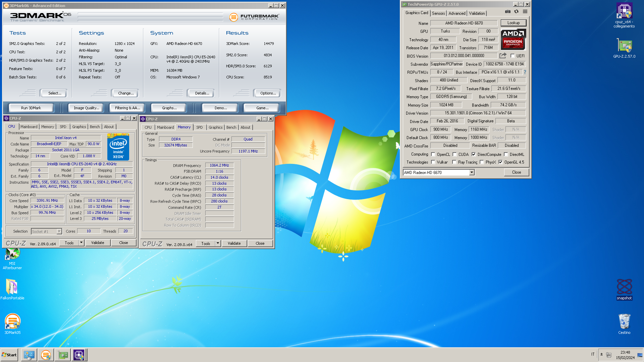Click Validate in the left CPU-Z window
The image size is (644, 362).
point(98,243)
